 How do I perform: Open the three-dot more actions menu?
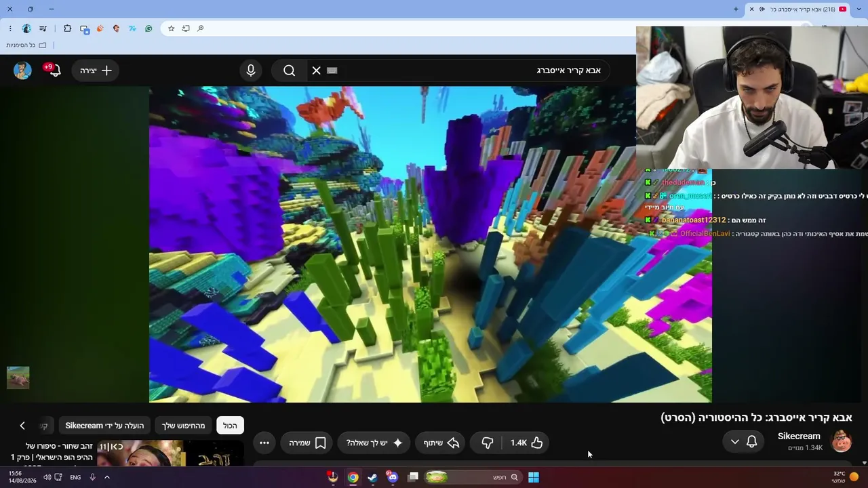click(x=264, y=443)
